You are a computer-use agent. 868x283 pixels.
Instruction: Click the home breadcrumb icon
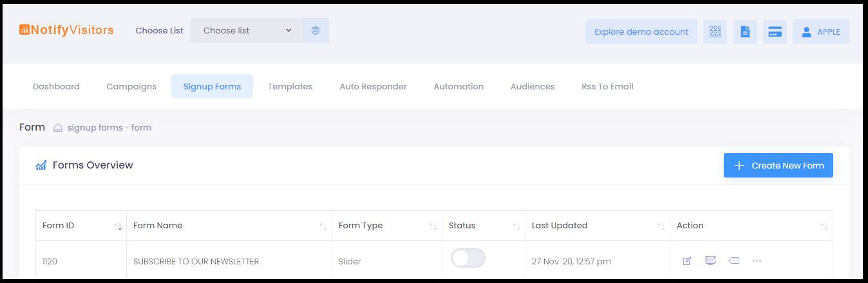click(58, 127)
